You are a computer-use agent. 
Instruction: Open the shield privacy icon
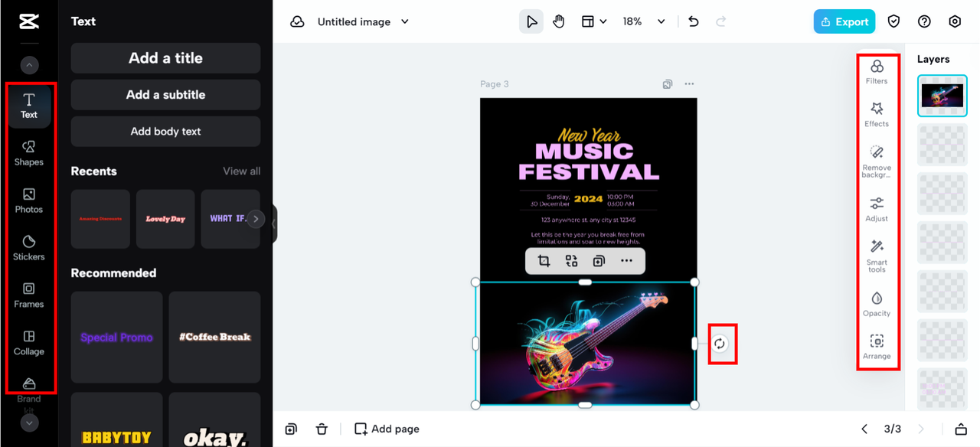(x=893, y=21)
